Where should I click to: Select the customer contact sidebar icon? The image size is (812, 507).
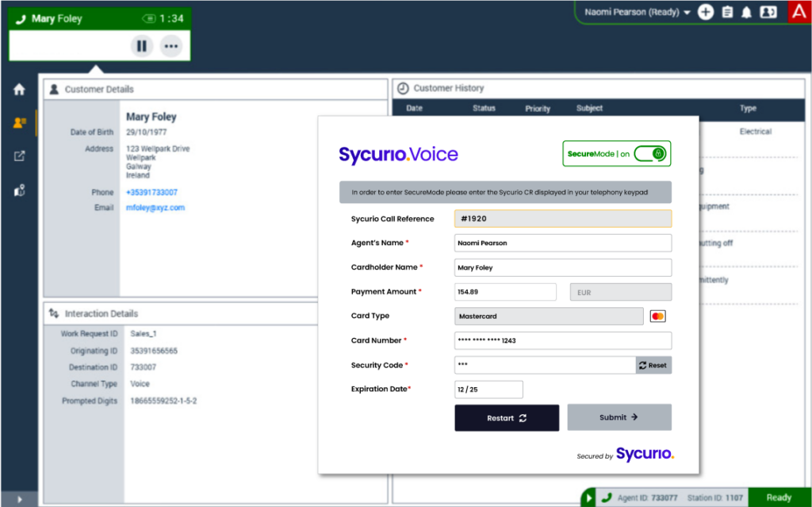pos(19,122)
